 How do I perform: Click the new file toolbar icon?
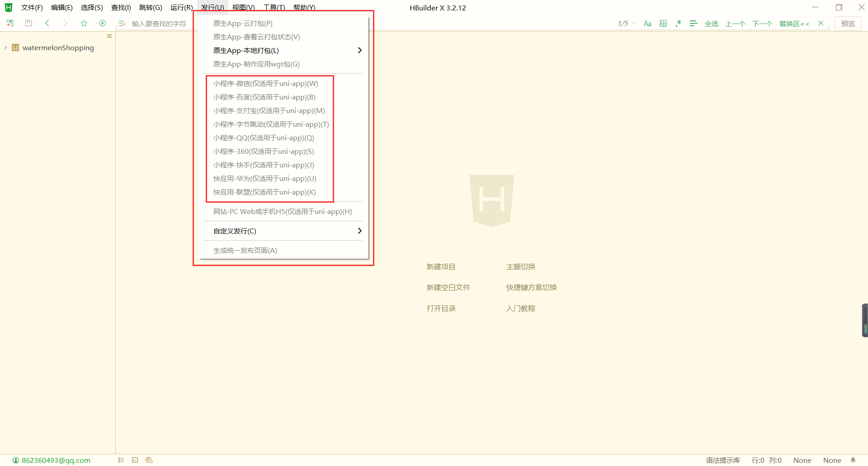coord(10,23)
